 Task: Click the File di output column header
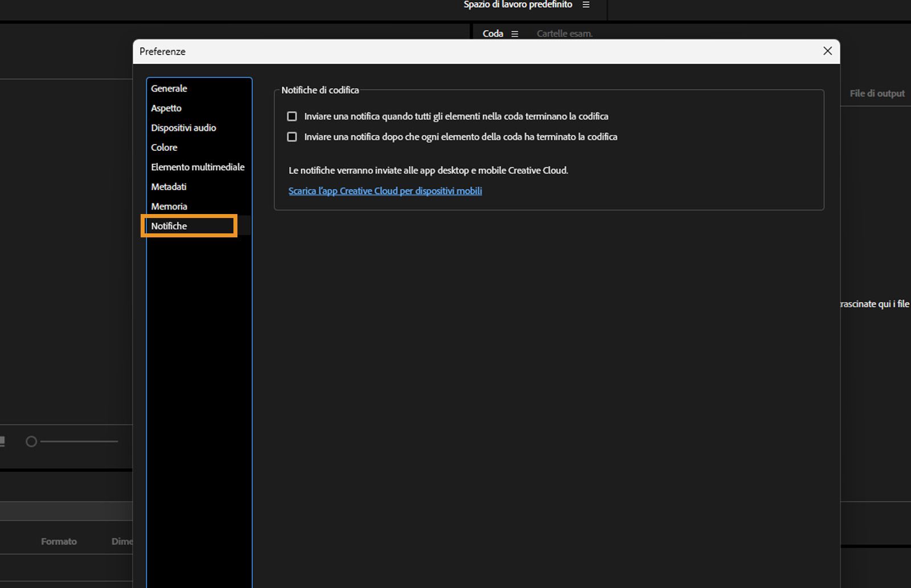[x=877, y=93]
